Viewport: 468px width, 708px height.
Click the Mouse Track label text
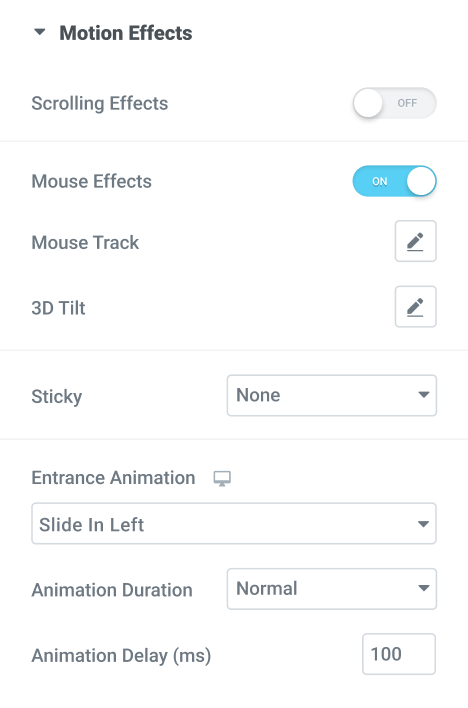pos(85,242)
